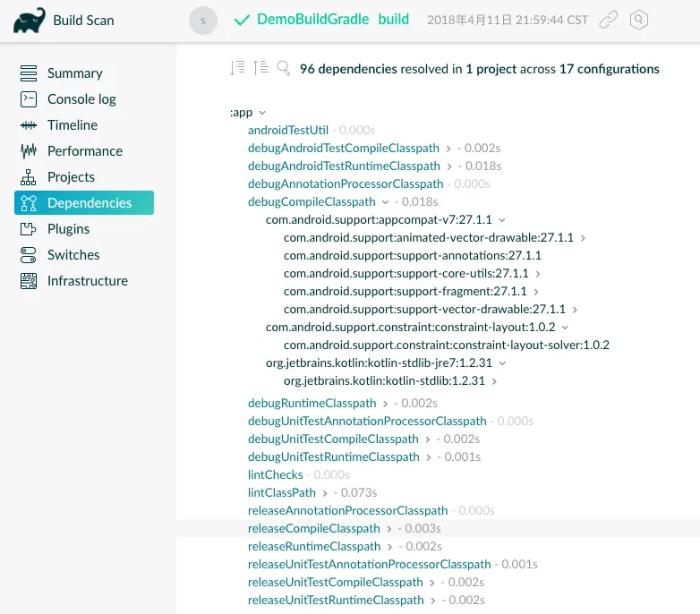The height and width of the screenshot is (614, 700).
Task: Click the user avatar circle
Action: [x=204, y=20]
